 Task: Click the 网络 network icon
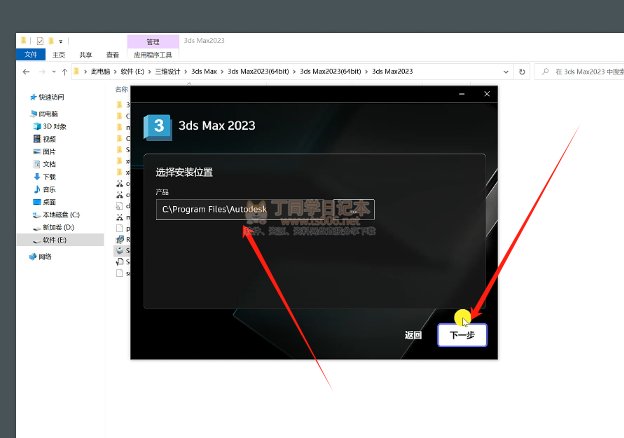pyautogui.click(x=33, y=257)
